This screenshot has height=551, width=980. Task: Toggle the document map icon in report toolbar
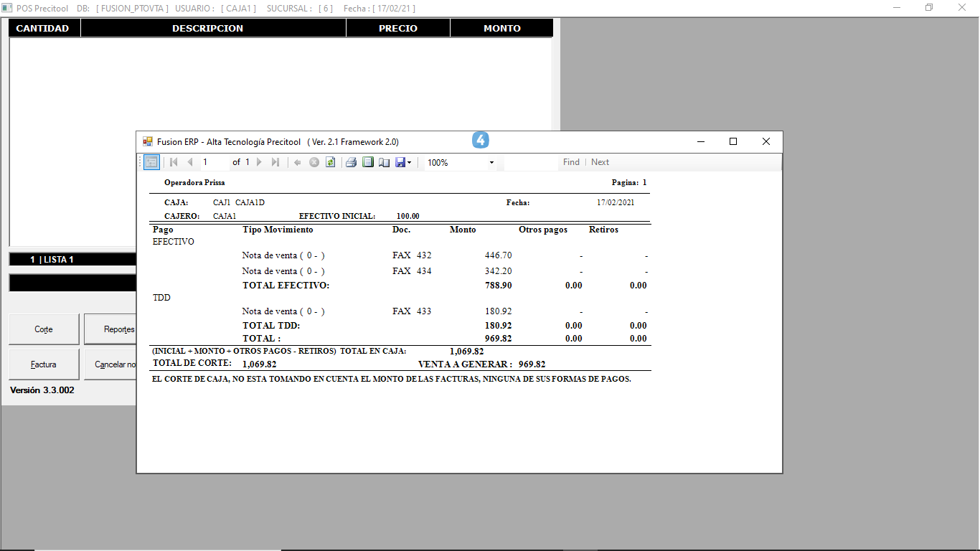[151, 162]
